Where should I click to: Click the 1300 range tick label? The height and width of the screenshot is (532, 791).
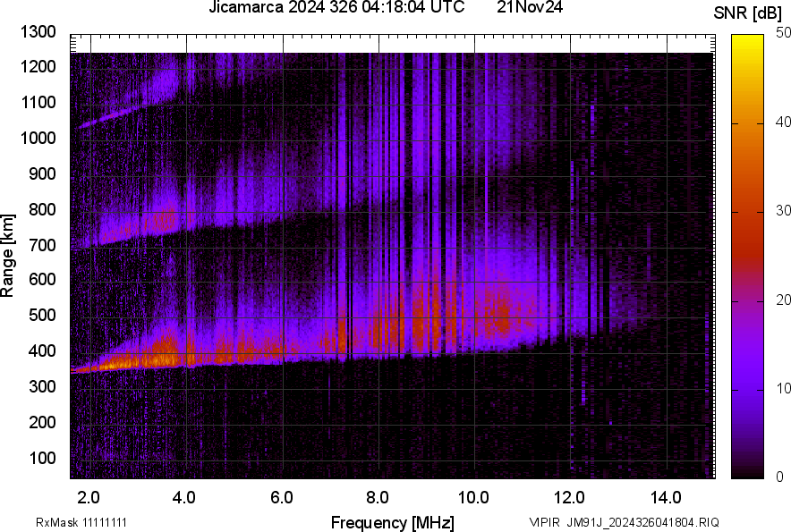coord(38,32)
